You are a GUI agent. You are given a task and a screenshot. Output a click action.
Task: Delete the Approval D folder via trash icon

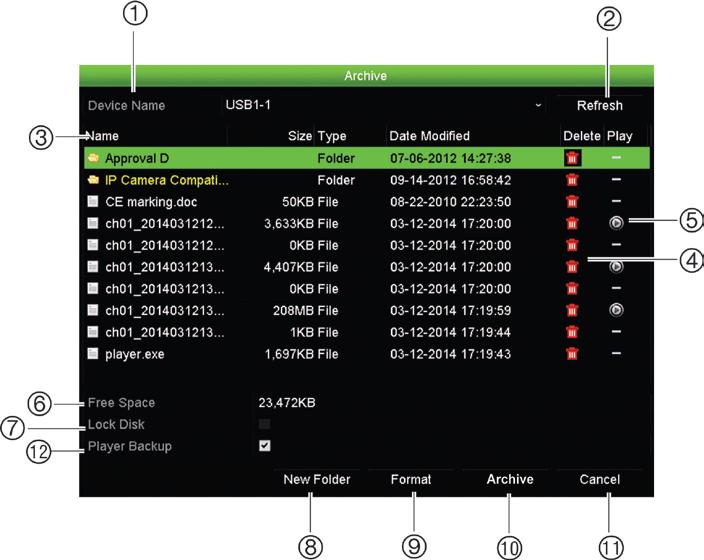tap(572, 158)
